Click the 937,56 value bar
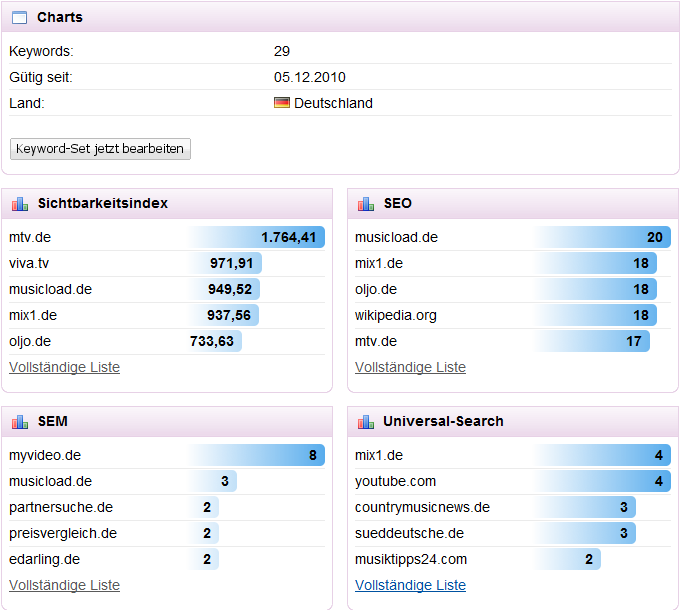Image resolution: width=684 pixels, height=610 pixels. [x=223, y=315]
